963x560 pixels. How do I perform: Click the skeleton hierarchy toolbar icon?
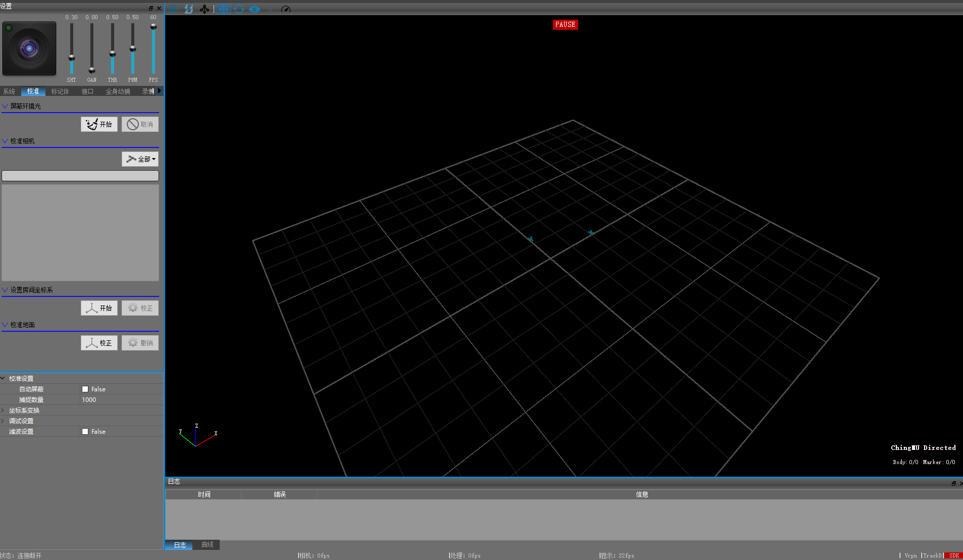[x=205, y=9]
